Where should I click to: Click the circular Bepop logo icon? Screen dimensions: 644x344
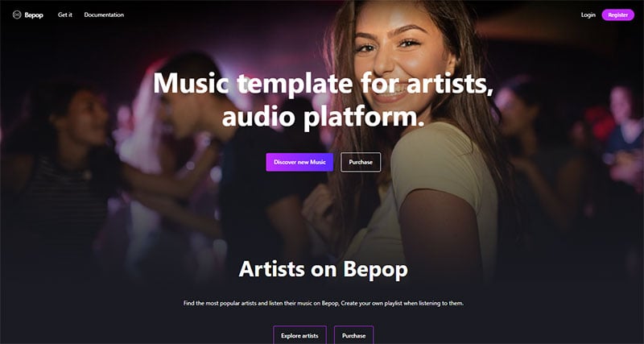coord(17,15)
